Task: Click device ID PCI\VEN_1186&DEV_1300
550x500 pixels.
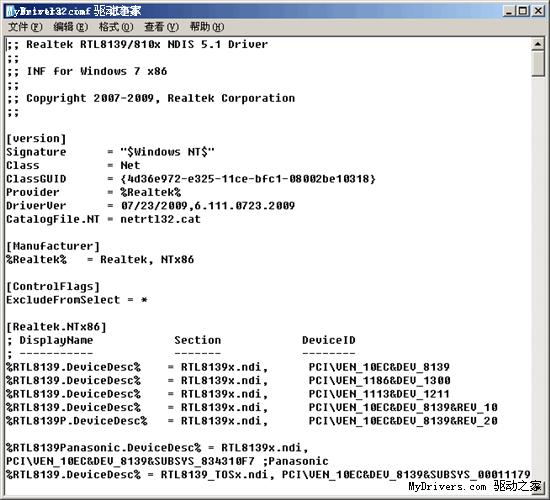Action: click(x=380, y=381)
